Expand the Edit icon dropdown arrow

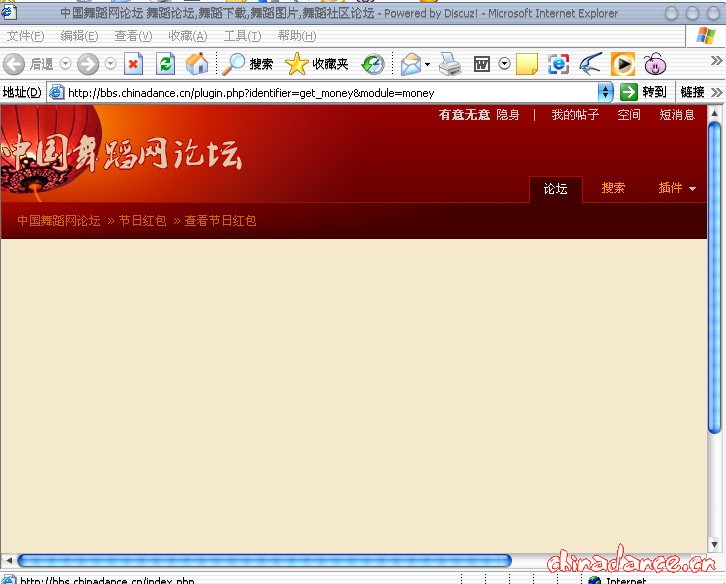[x=505, y=63]
